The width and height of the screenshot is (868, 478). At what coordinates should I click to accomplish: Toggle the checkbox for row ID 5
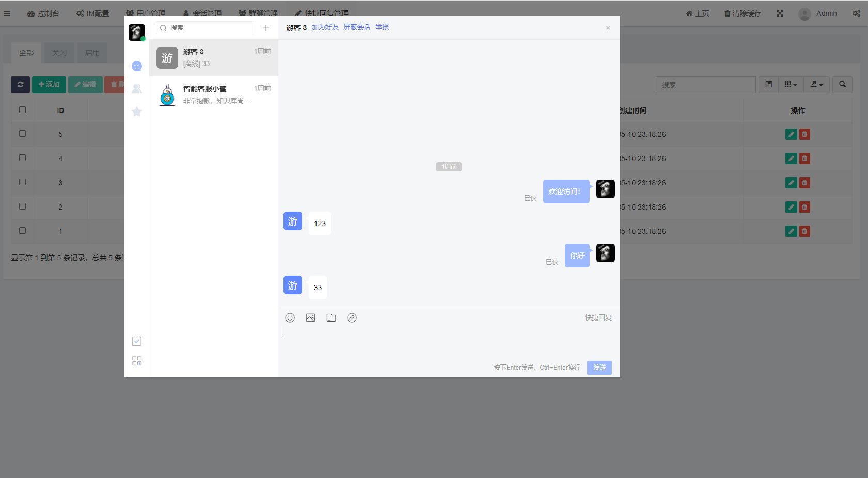pos(22,134)
